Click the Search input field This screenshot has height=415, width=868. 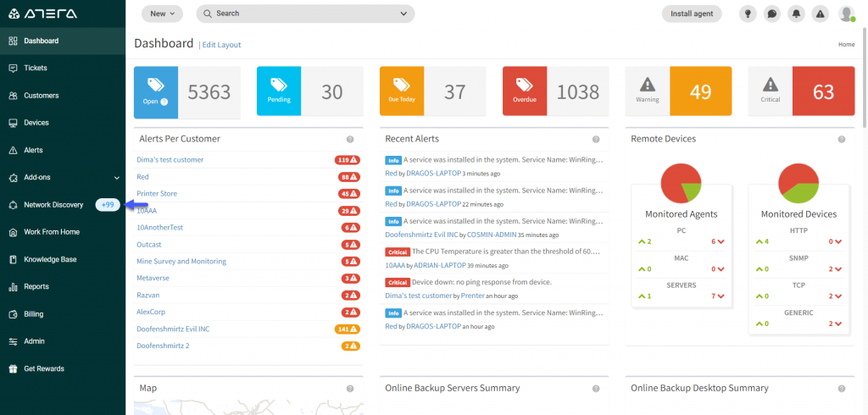click(x=305, y=14)
